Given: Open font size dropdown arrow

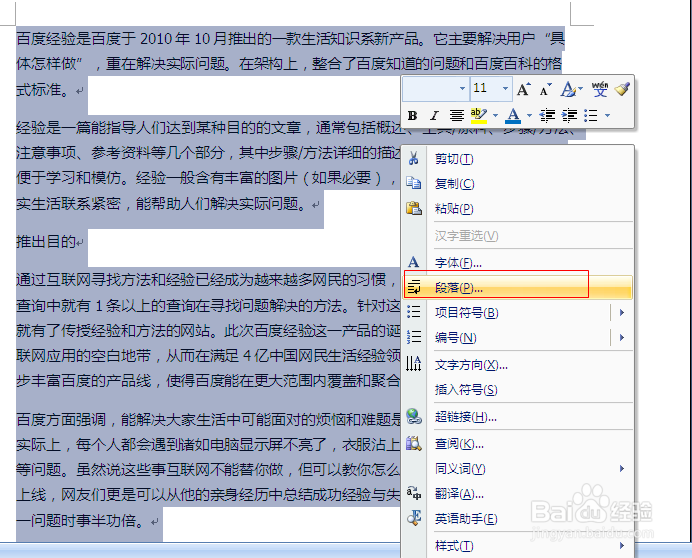Looking at the screenshot, I should coord(505,89).
